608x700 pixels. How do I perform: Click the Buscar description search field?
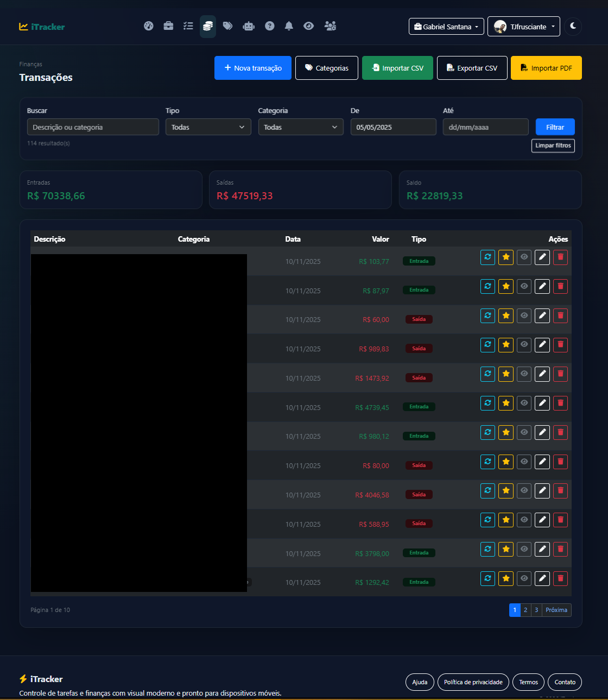[93, 127]
